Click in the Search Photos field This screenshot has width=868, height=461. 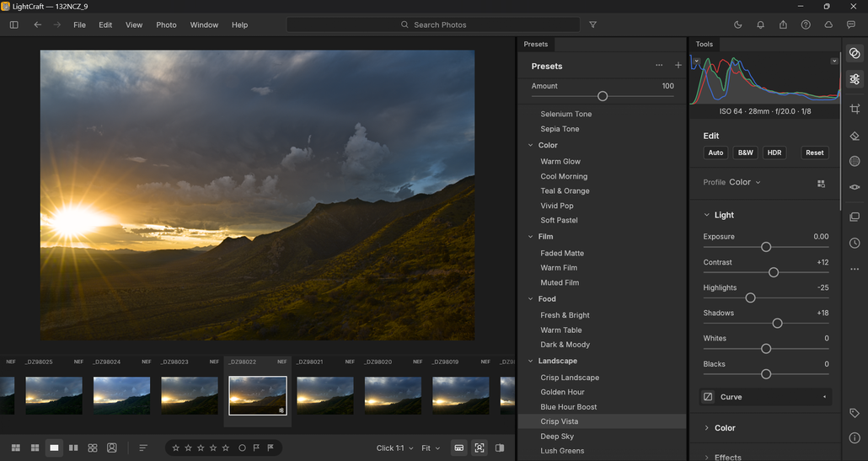(433, 25)
